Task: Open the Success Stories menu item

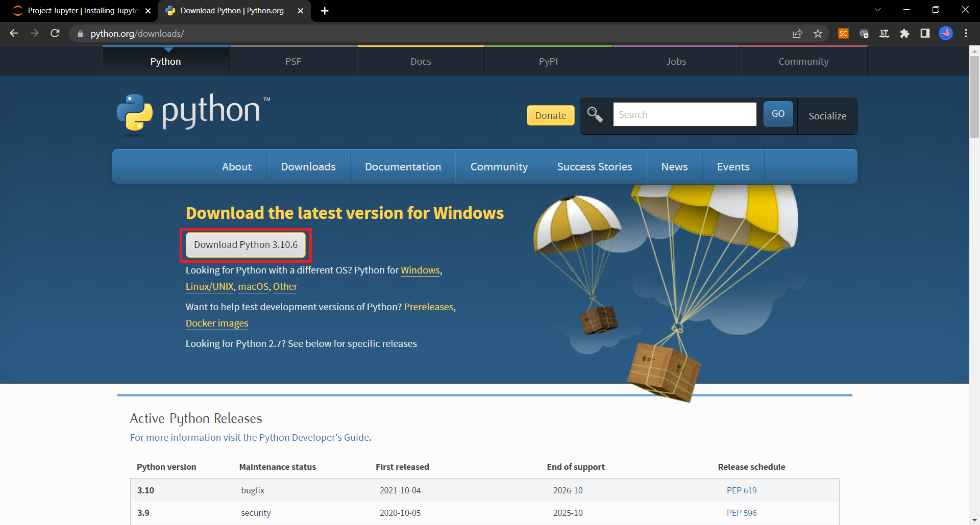Action: coord(595,167)
